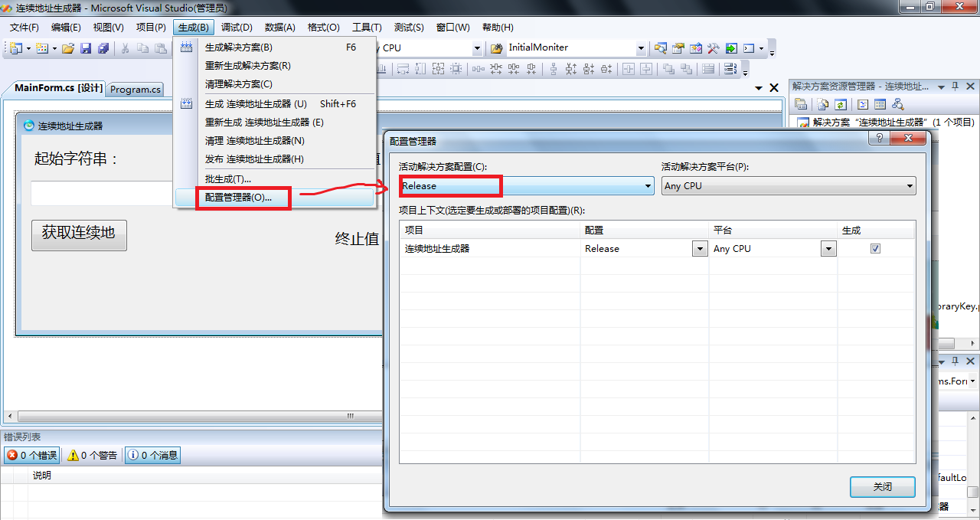This screenshot has width=980, height=520.
Task: Click the Copy toolbar icon
Action: point(142,48)
